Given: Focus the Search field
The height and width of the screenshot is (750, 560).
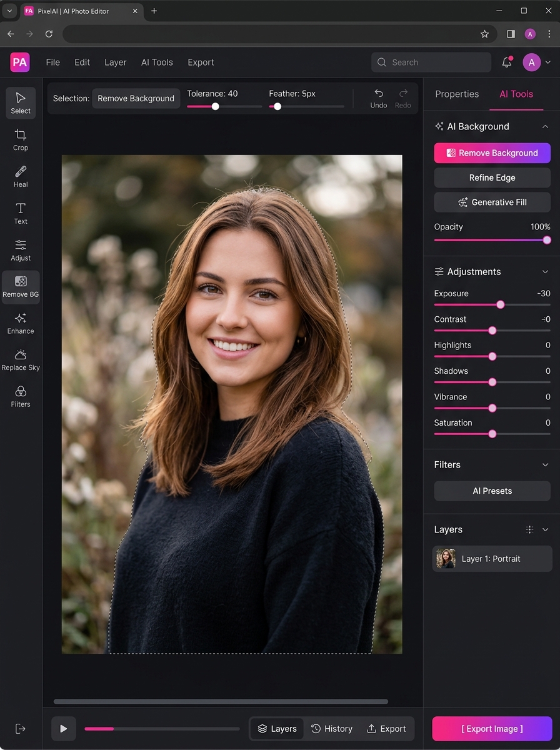Looking at the screenshot, I should (431, 62).
